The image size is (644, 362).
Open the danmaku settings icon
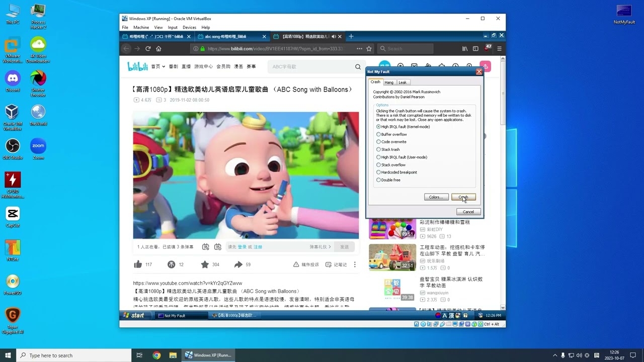pyautogui.click(x=218, y=247)
